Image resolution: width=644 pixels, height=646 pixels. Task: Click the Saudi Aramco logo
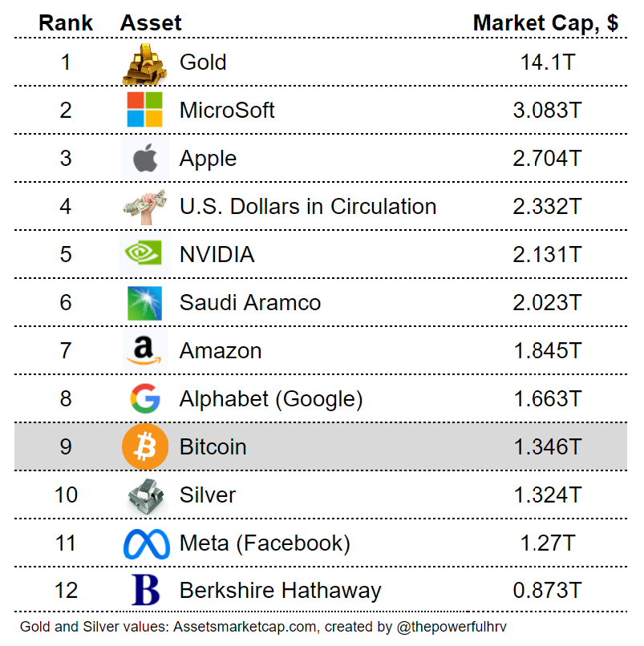[144, 303]
